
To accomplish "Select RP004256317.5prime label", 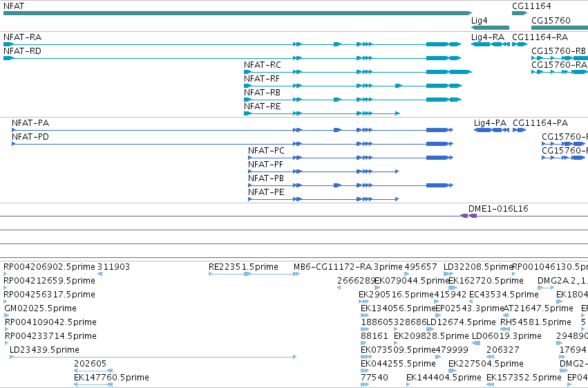I will tap(49, 295).
